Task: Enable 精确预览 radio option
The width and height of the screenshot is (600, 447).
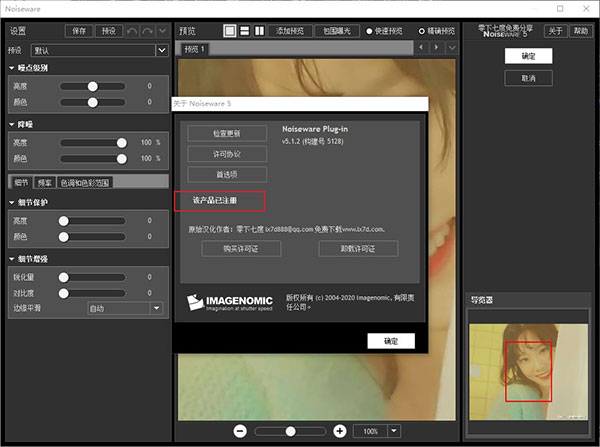Action: (423, 31)
